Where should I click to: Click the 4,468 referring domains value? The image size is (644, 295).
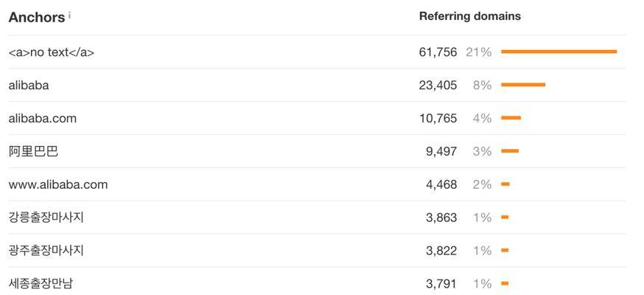441,184
